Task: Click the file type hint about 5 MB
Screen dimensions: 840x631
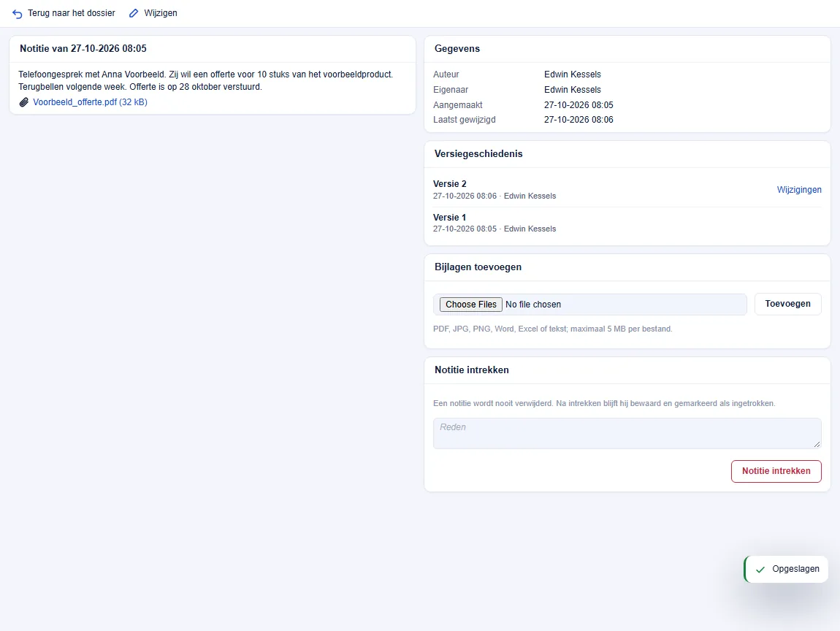Action: (553, 329)
